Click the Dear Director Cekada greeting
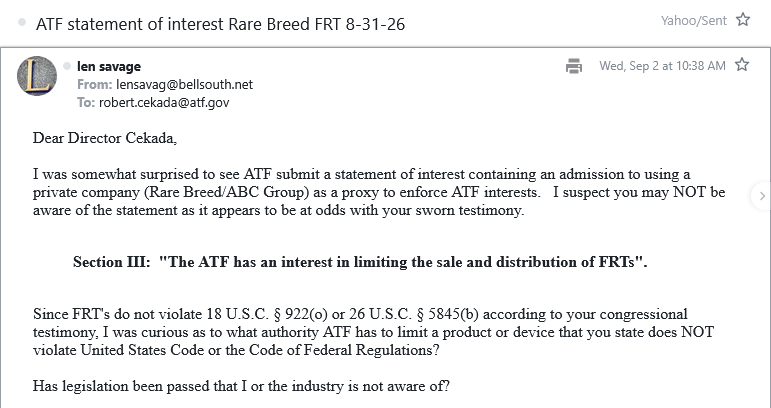Screen dimensions: 771x408 click(105, 138)
